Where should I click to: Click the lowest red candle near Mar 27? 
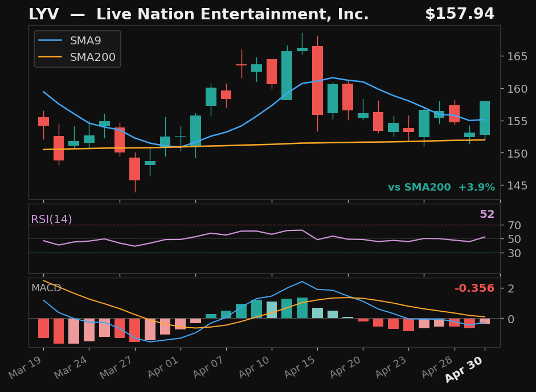click(134, 169)
